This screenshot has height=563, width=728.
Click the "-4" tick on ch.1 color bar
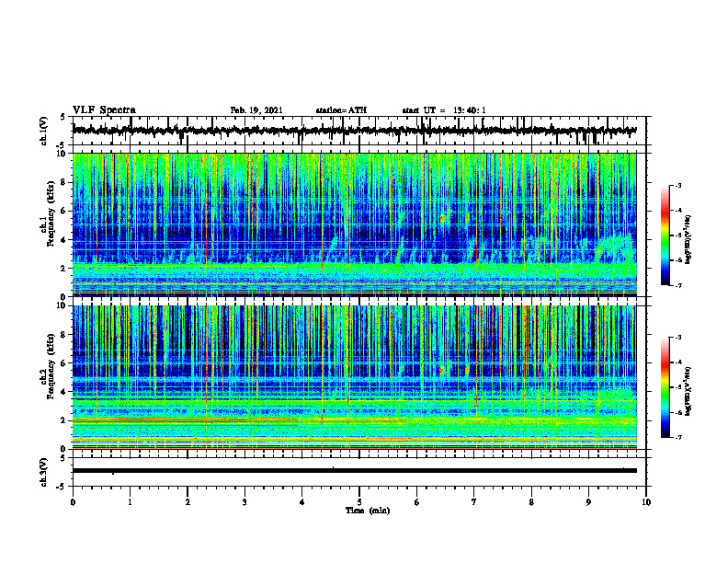[x=678, y=211]
